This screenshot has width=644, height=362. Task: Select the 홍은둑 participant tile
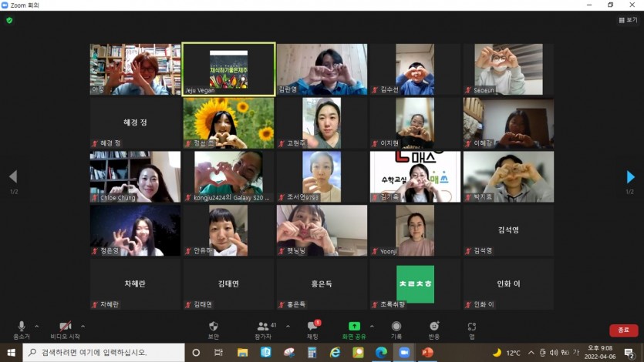point(322,284)
